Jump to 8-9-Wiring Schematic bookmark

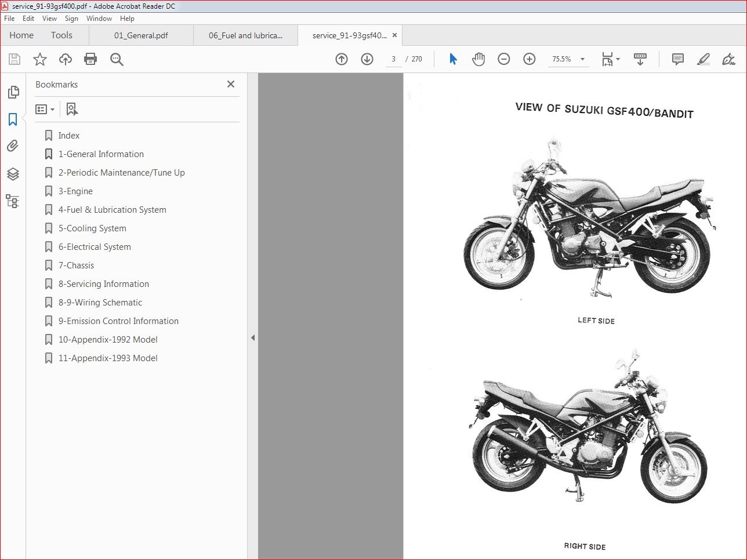tap(100, 303)
